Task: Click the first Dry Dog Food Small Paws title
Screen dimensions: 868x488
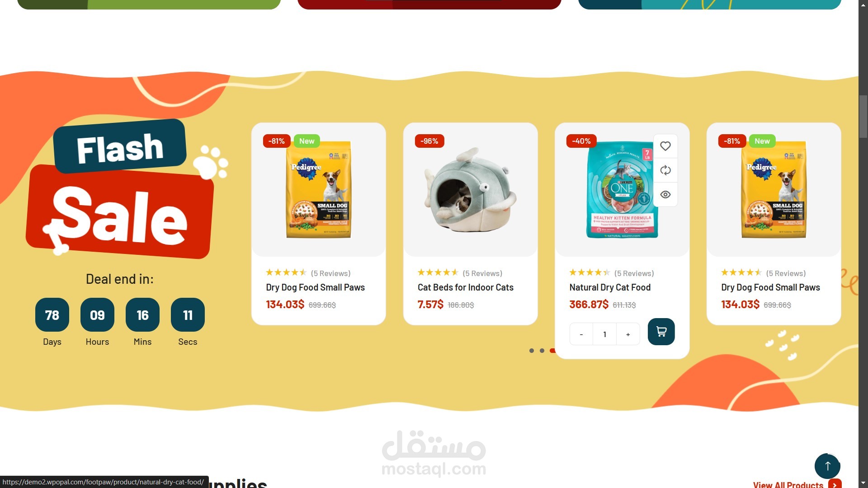Action: pyautogui.click(x=315, y=287)
